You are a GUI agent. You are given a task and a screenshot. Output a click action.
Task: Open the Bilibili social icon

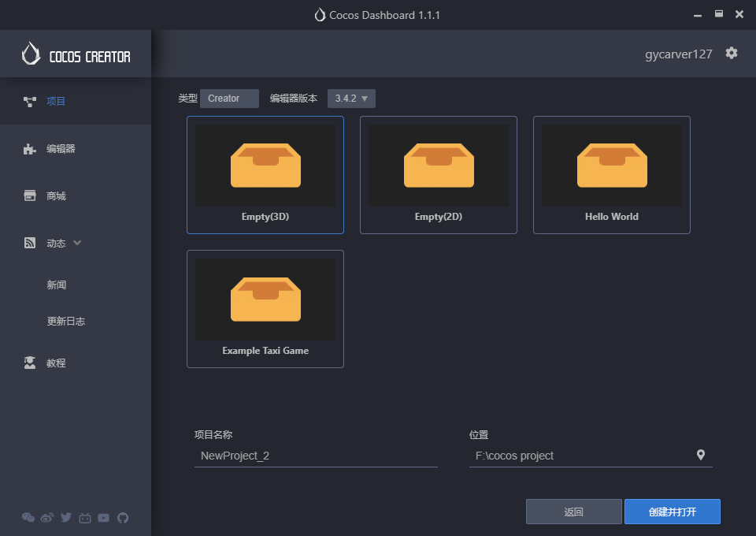coord(85,518)
